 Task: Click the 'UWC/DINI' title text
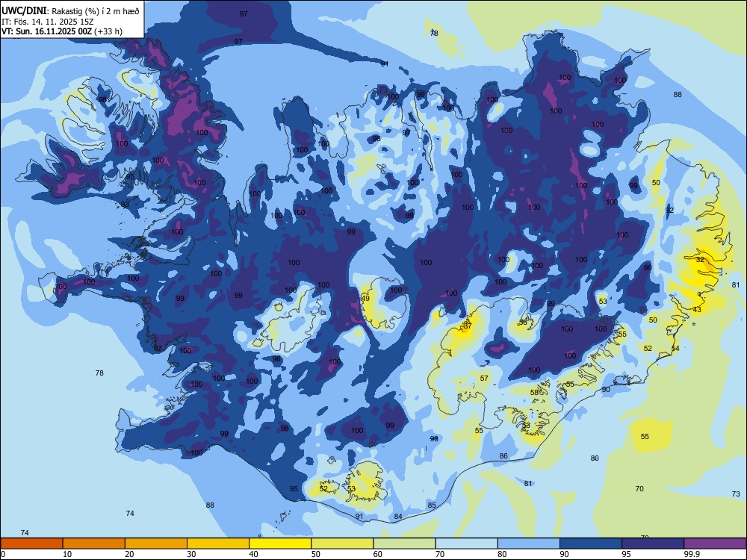[24, 11]
